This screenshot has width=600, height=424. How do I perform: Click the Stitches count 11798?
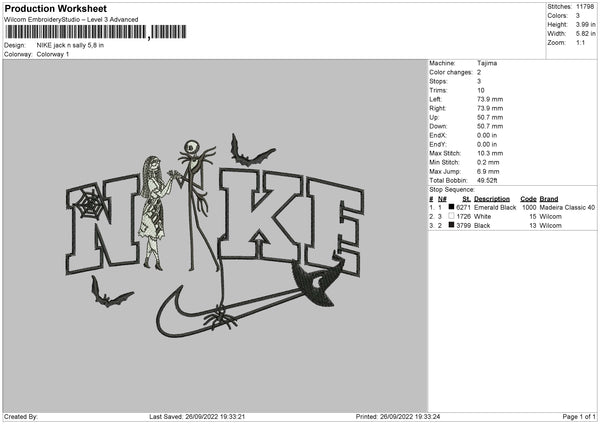pos(585,7)
